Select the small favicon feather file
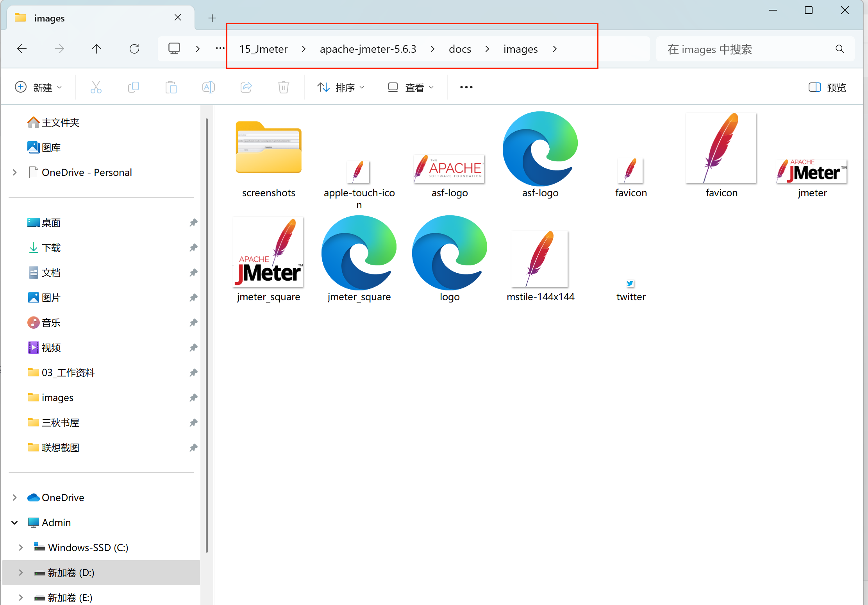868x605 pixels. [x=631, y=177]
